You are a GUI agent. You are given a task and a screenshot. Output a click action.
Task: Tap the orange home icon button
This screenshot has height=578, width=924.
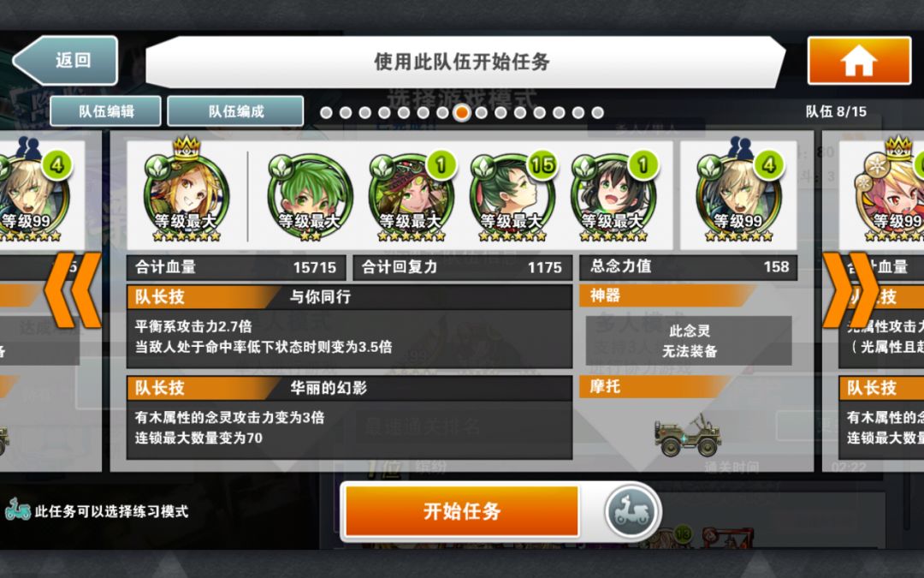coord(859,61)
